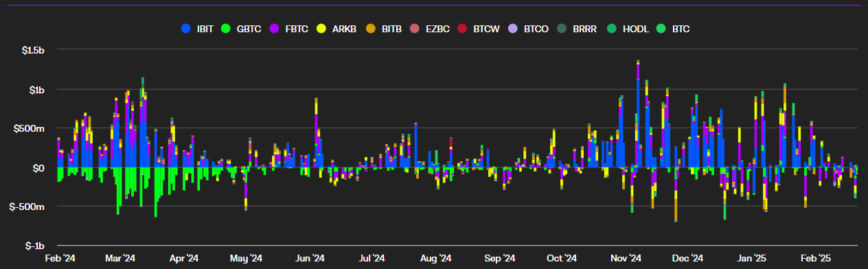868x269 pixels.
Task: Click the Mar '24 axis label
Action: (120, 258)
